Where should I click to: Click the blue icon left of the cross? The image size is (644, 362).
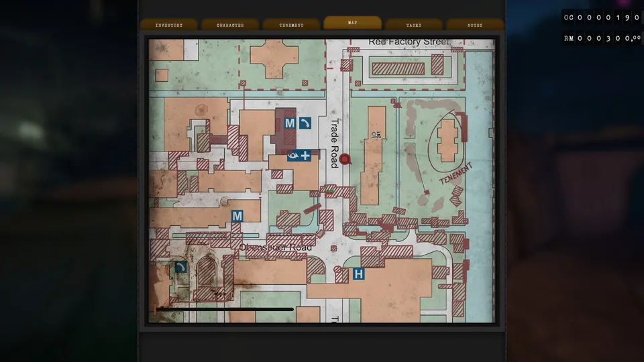coord(293,156)
